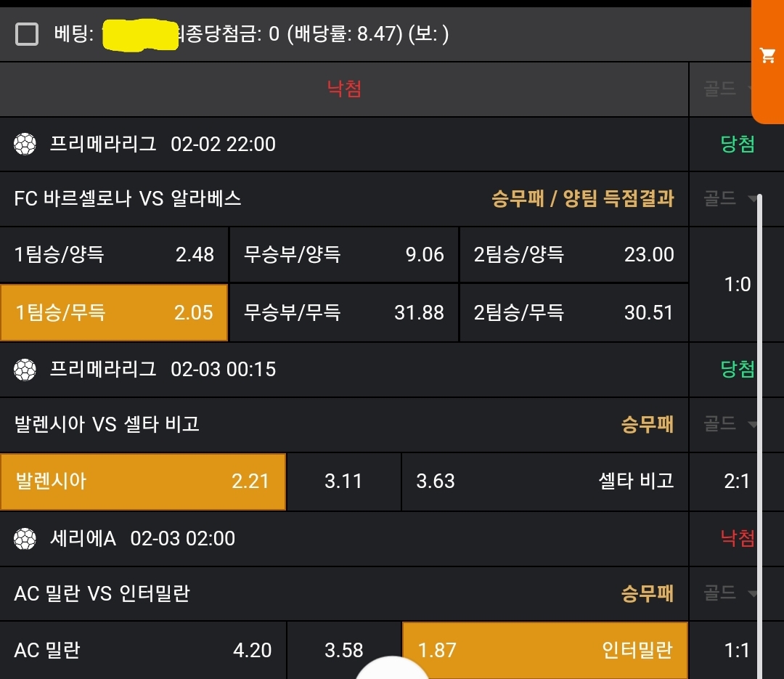
Task: Click soccer ball icon beside 프리메라리그 02-02 22:00
Action: coord(25,145)
